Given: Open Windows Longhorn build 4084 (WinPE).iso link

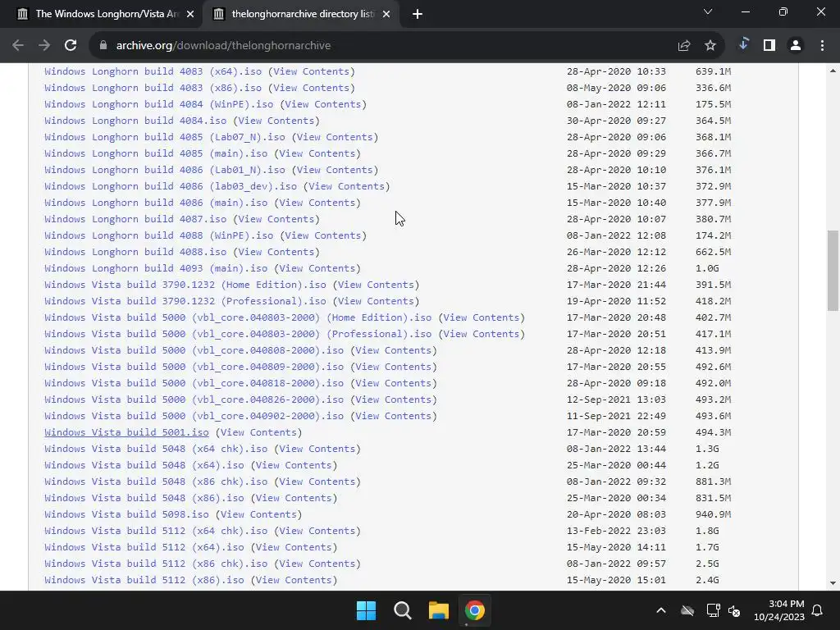Looking at the screenshot, I should (x=158, y=104).
